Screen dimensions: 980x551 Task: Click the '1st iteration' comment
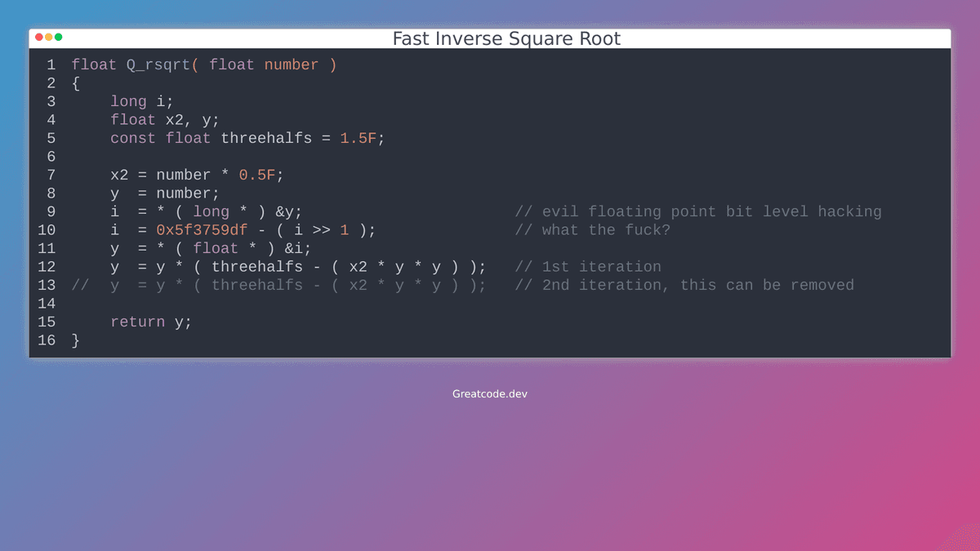(588, 266)
